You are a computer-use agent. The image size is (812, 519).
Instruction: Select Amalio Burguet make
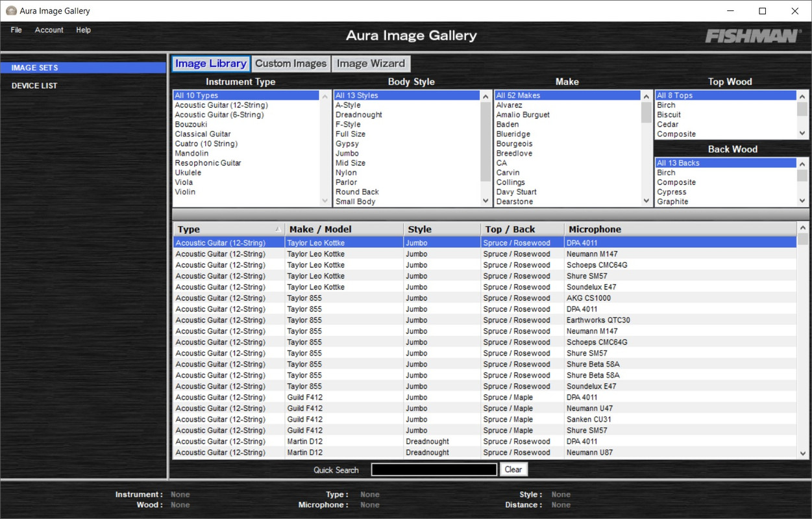[x=568, y=115]
